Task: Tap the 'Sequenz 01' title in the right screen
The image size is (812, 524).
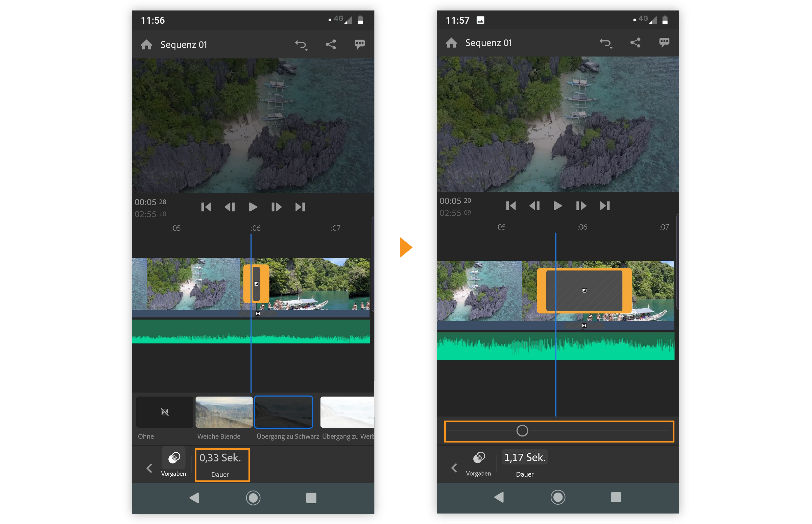Action: 488,43
